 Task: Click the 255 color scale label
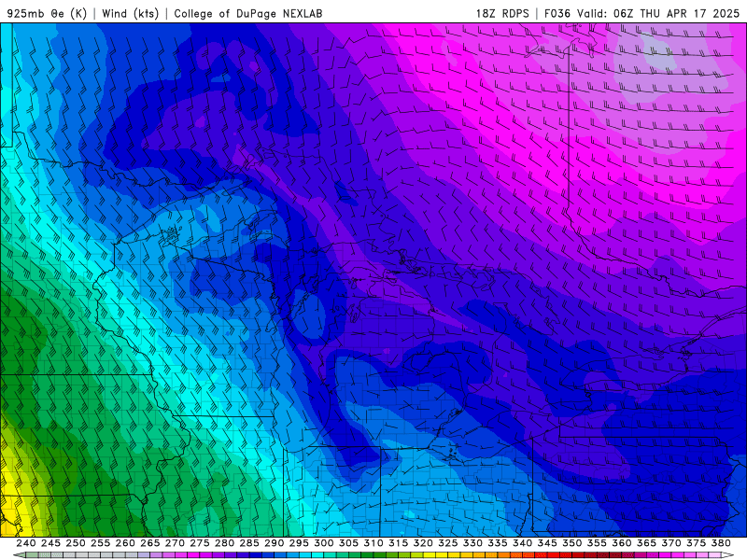pos(100,543)
